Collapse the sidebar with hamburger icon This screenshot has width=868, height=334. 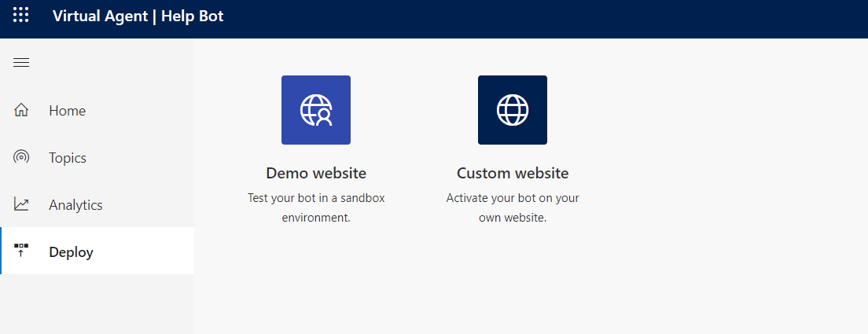tap(21, 63)
